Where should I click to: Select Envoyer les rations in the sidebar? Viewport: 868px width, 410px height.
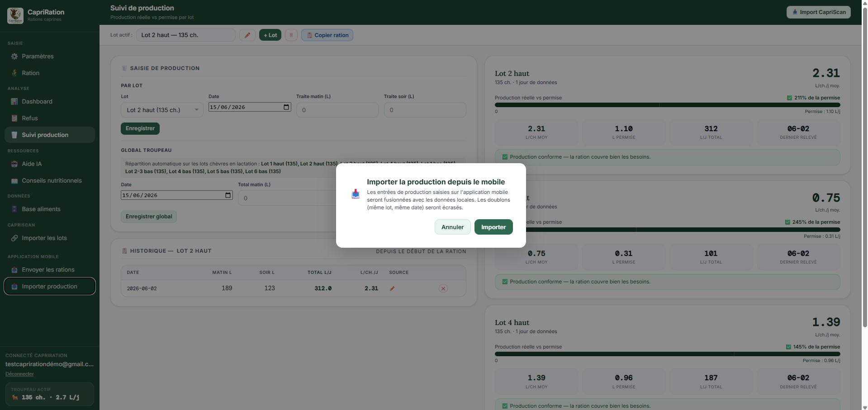48,270
